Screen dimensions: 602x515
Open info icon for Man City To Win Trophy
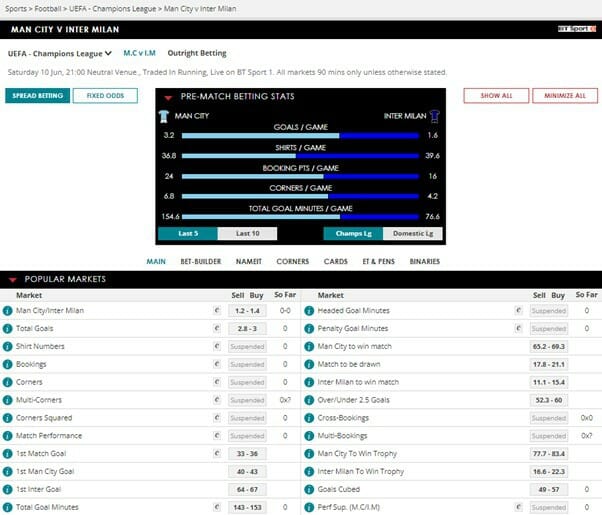click(x=309, y=454)
